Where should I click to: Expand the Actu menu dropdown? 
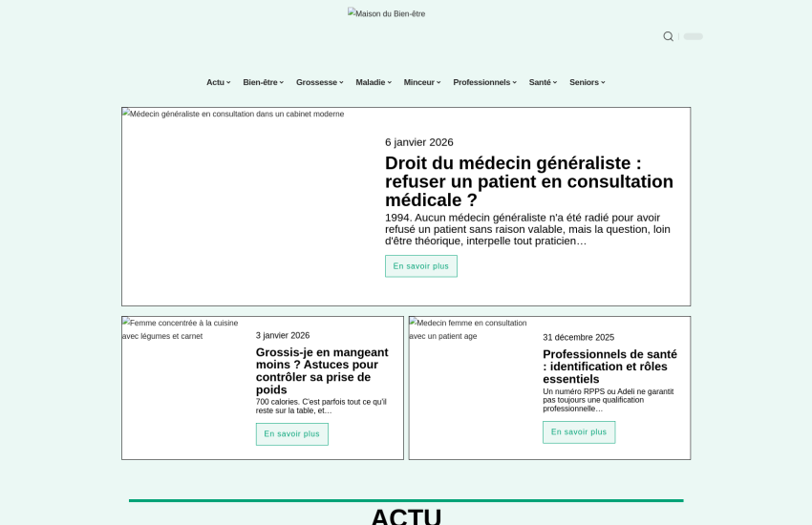coord(218,82)
